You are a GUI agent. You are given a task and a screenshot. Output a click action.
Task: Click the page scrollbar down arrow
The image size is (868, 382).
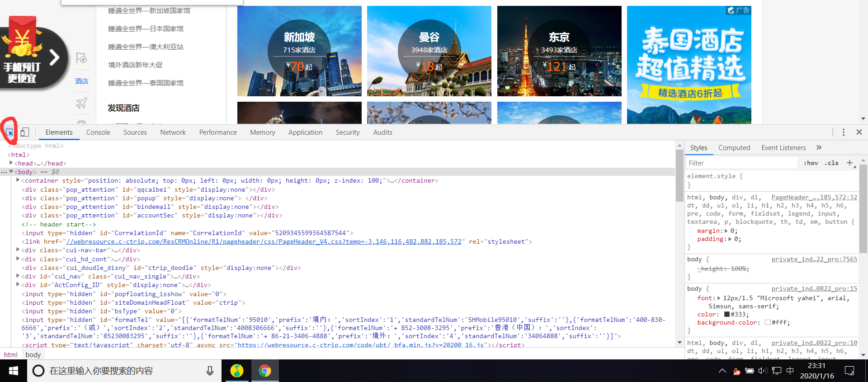coord(863,119)
